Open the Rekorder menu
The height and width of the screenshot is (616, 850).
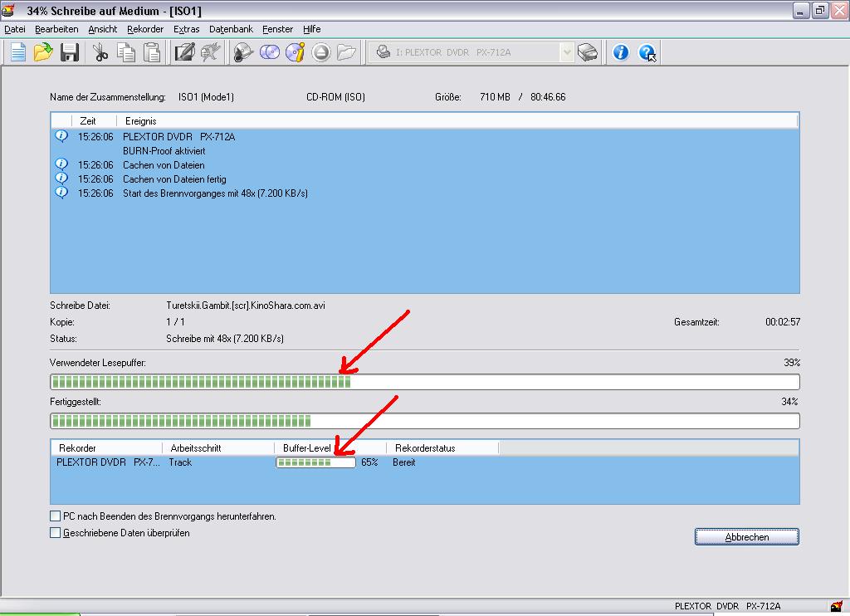click(145, 29)
